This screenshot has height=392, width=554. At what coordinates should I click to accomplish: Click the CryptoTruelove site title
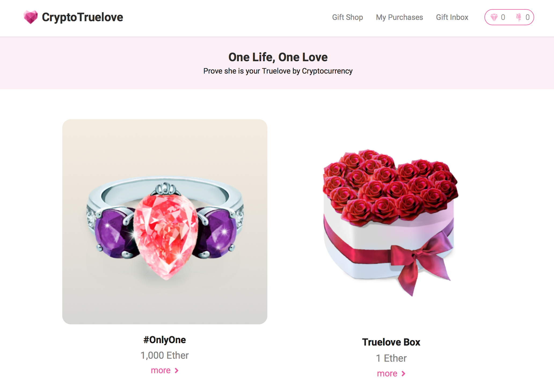click(82, 17)
